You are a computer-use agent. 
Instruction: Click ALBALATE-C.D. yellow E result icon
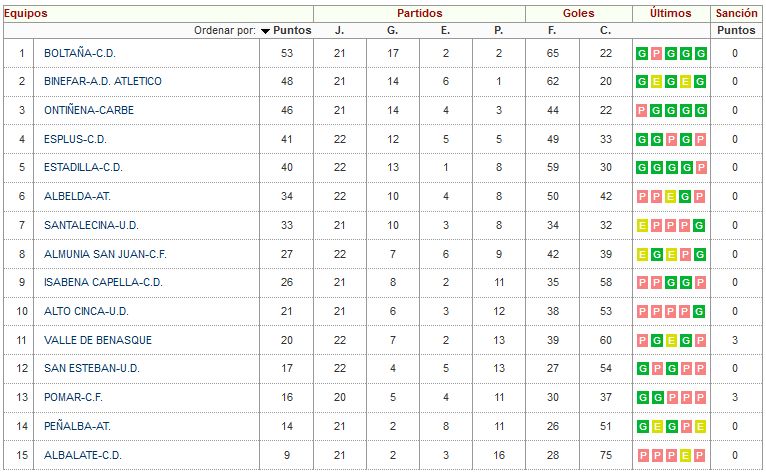(x=685, y=455)
